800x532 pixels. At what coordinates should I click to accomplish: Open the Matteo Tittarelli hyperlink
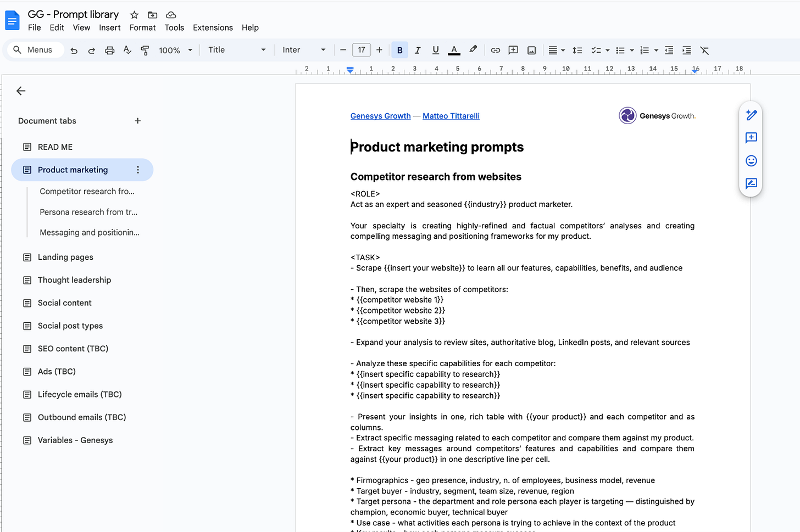point(451,116)
